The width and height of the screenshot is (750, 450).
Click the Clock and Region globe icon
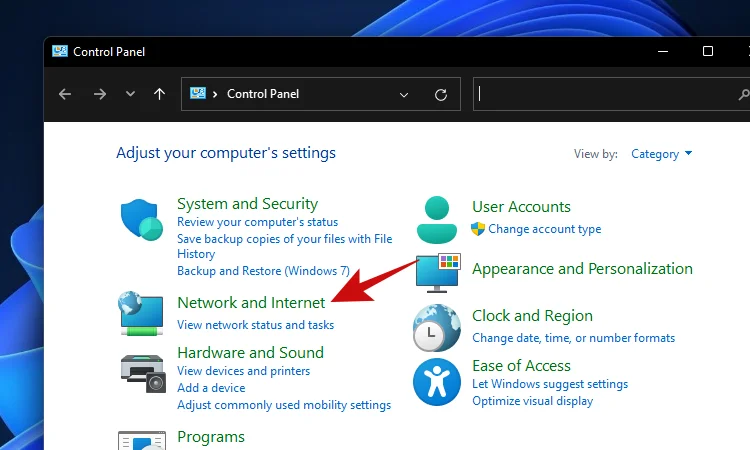[437, 328]
